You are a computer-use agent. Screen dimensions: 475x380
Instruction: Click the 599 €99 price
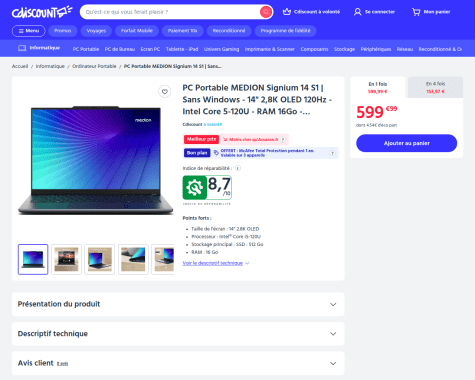click(x=377, y=112)
